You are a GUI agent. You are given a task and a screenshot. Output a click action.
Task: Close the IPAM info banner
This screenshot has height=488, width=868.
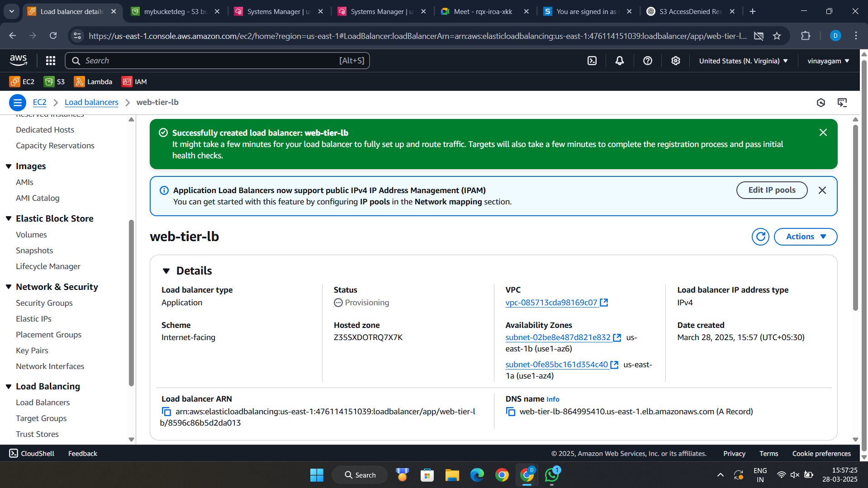pos(822,190)
